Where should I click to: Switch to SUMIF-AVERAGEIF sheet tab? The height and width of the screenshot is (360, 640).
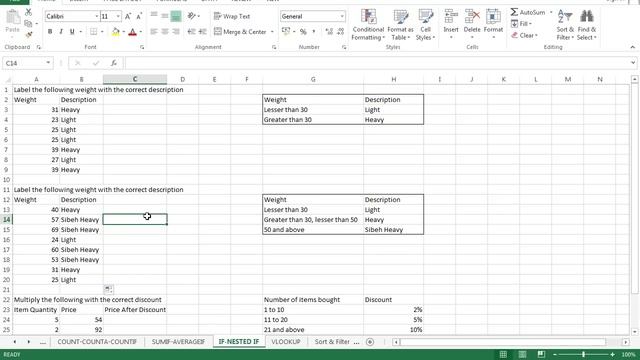[178, 342]
